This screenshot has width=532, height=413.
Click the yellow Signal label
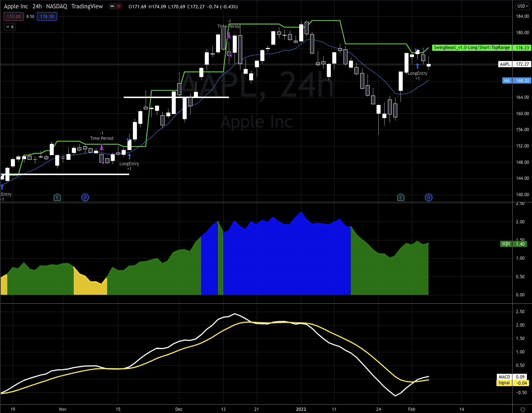coord(504,383)
